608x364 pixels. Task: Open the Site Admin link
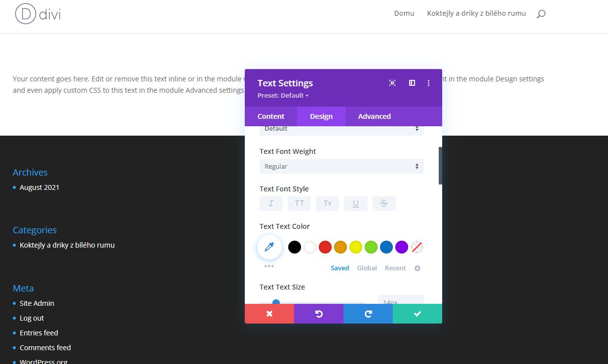(x=37, y=303)
